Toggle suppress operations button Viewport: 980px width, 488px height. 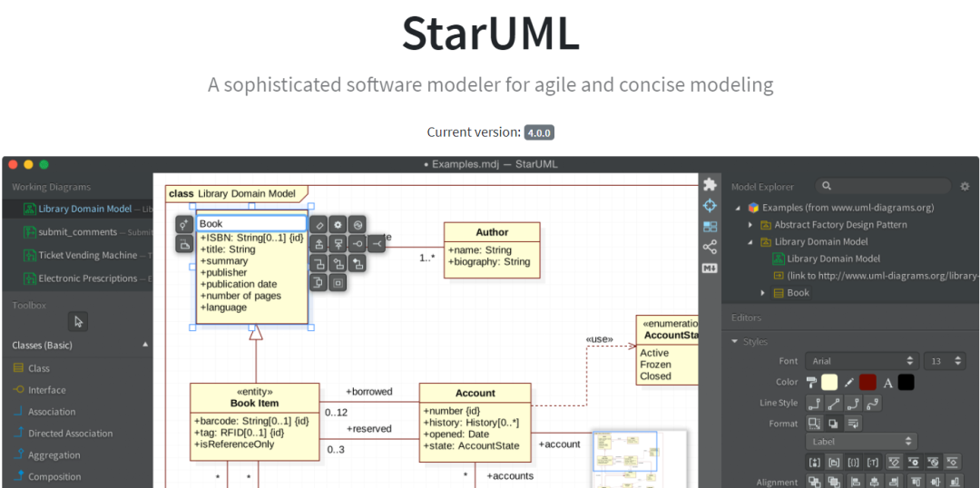(913, 463)
